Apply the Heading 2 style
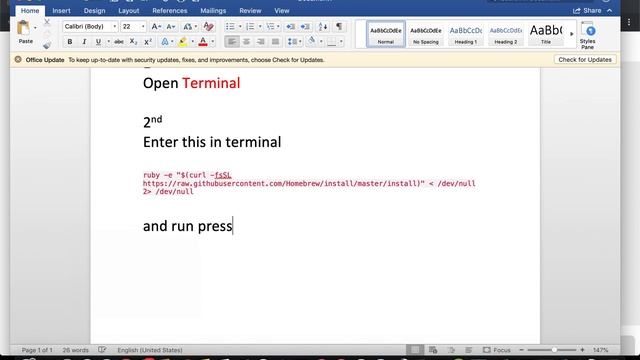640x360 pixels. pyautogui.click(x=505, y=34)
